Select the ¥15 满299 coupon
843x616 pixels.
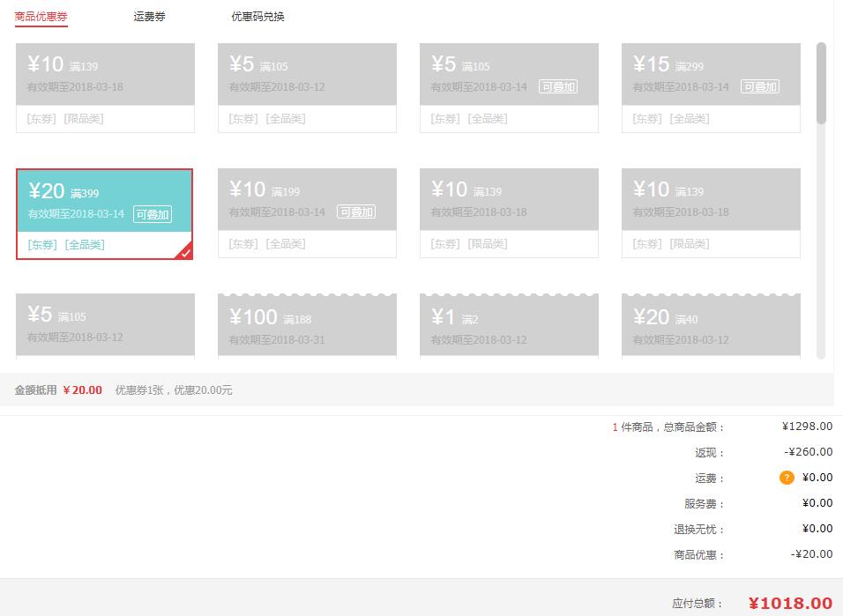point(711,87)
